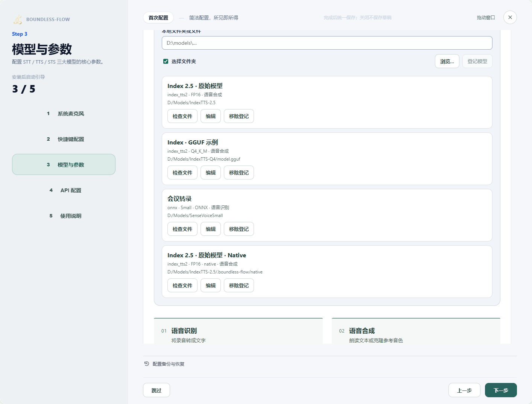Viewport: 532px width, 404px height.
Task: Check files for Index · GGUF 示例
Action: [x=182, y=173]
